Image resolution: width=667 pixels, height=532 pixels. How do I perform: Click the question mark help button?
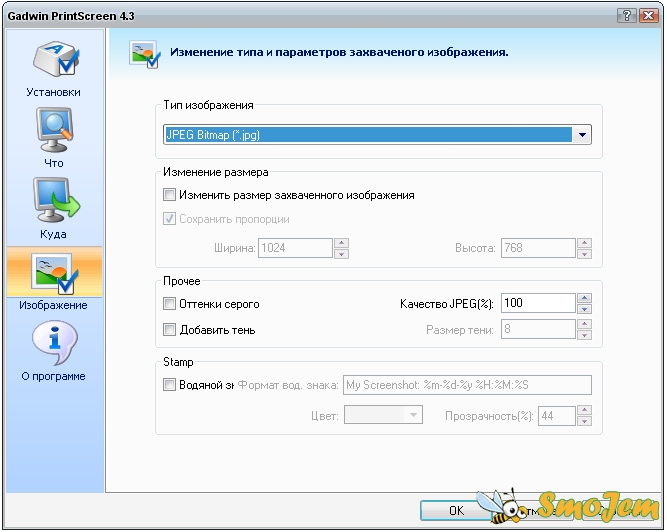[x=627, y=16]
